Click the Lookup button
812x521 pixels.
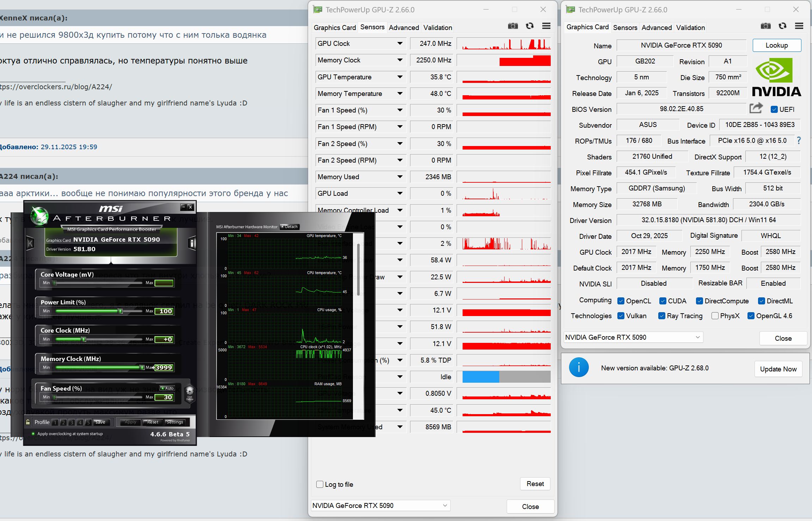pyautogui.click(x=776, y=45)
